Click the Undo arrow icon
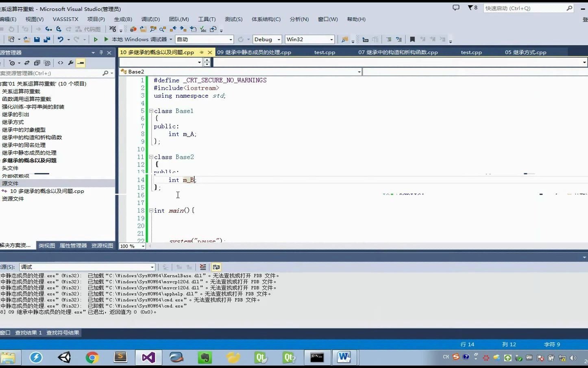 pos(60,39)
